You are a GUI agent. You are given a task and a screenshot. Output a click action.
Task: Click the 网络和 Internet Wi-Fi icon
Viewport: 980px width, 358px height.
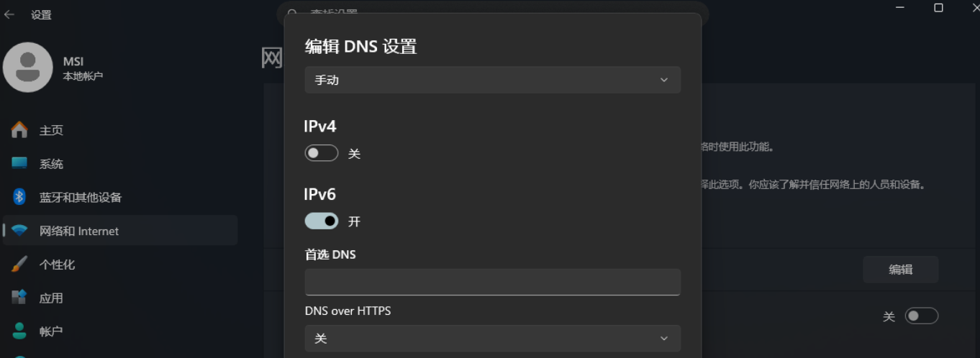pos(19,231)
